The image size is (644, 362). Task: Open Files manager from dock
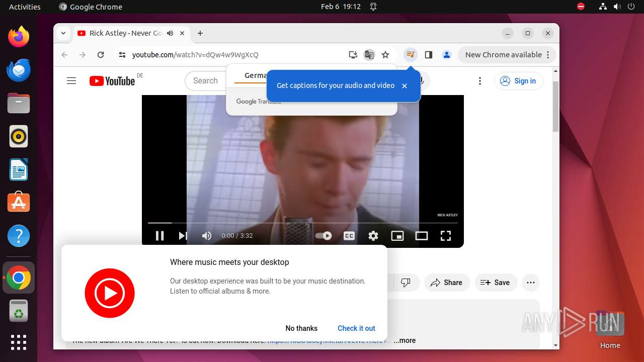pyautogui.click(x=19, y=103)
